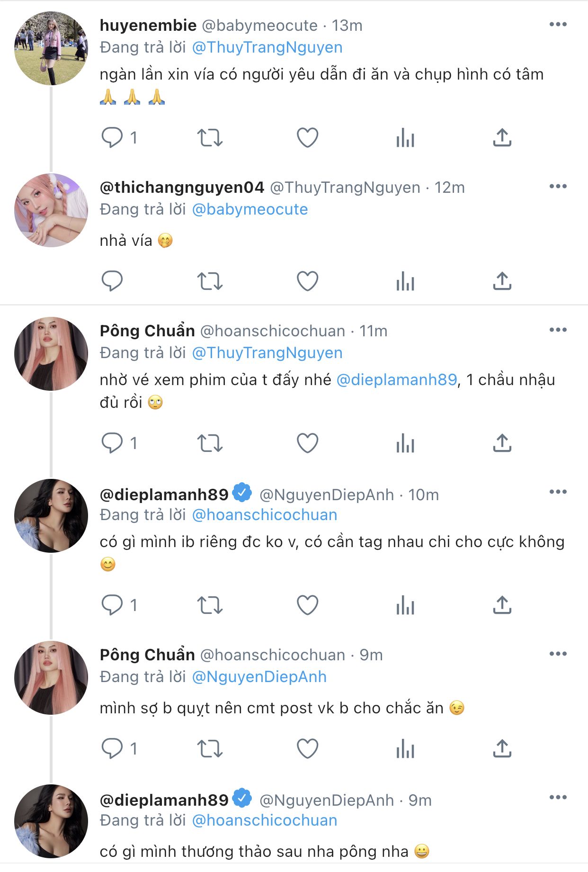Open huyenembie's profile picture

coord(51,49)
